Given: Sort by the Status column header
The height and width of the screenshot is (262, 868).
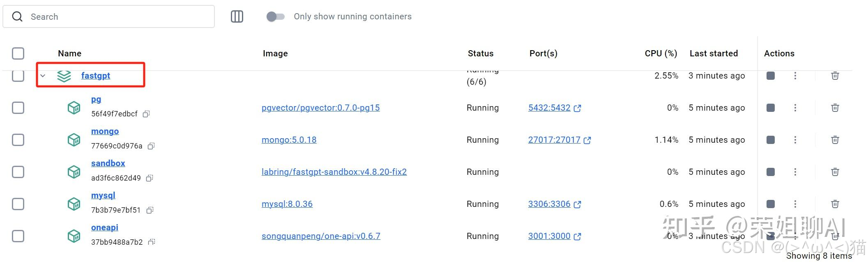Looking at the screenshot, I should click(481, 53).
